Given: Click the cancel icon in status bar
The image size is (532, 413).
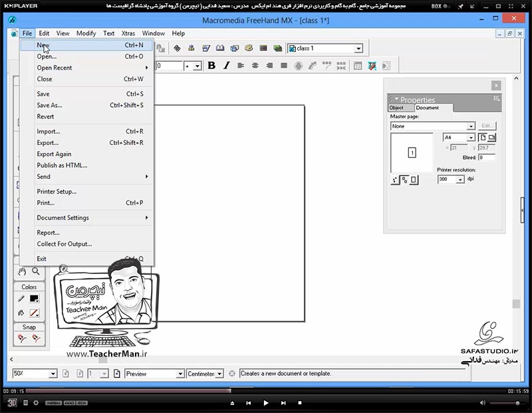Looking at the screenshot, I should tap(231, 374).
